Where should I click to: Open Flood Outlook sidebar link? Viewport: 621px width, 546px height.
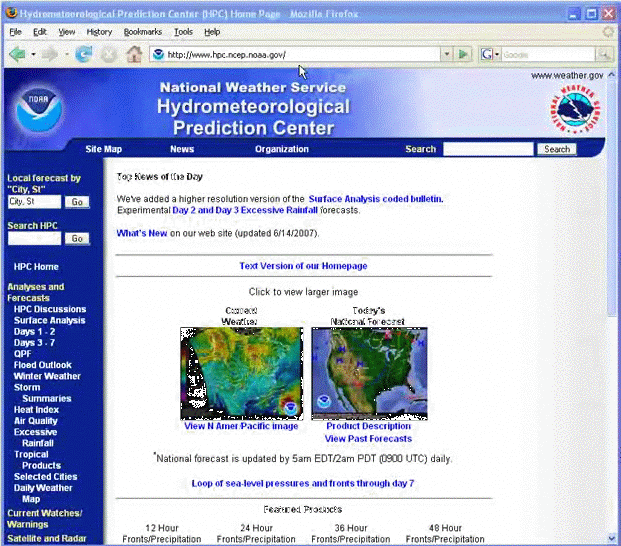[43, 365]
